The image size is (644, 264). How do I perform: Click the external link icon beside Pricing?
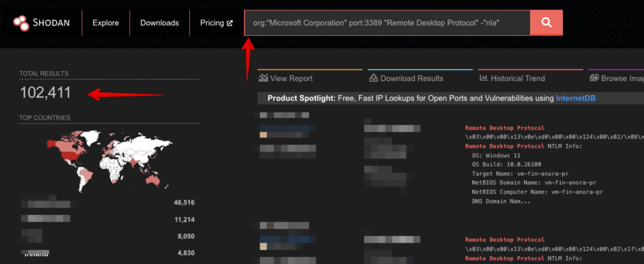230,23
